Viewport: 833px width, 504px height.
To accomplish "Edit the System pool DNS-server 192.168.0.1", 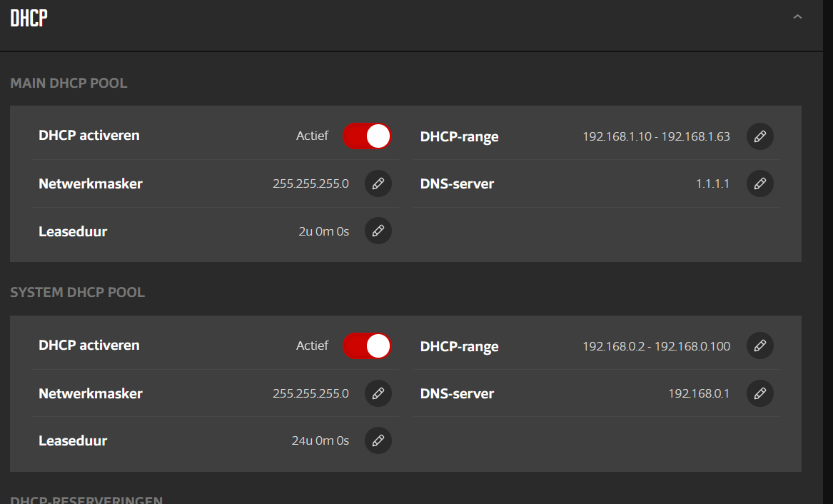I will tap(759, 393).
